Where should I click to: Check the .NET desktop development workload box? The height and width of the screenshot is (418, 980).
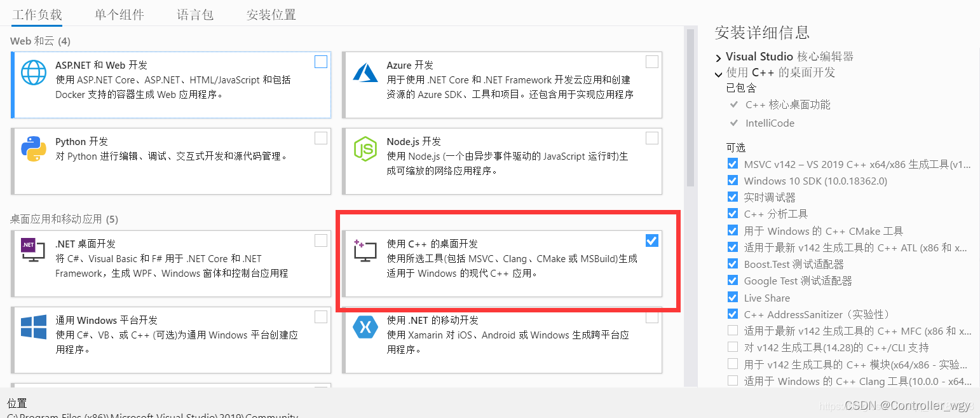[x=321, y=240]
